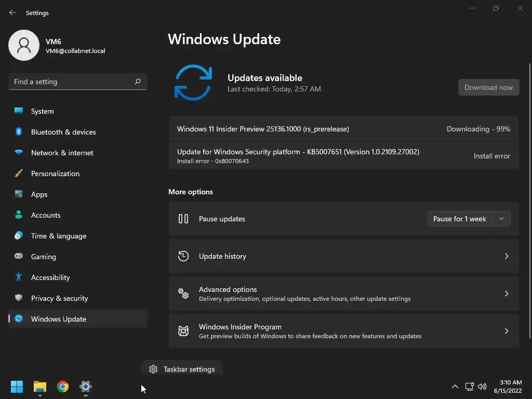Click the Personalization paintbrush icon
The width and height of the screenshot is (532, 399).
(x=19, y=174)
